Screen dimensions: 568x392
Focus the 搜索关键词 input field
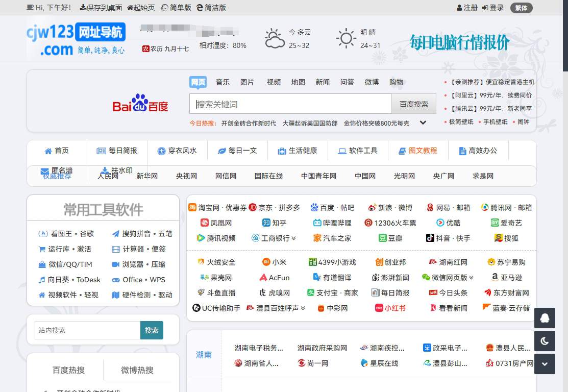pos(290,104)
